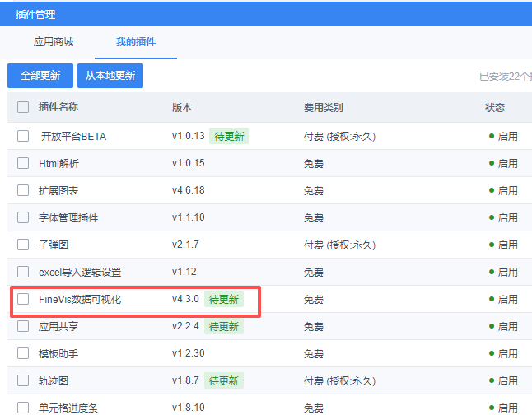Select the 应用共享 plugin checkbox

23,326
